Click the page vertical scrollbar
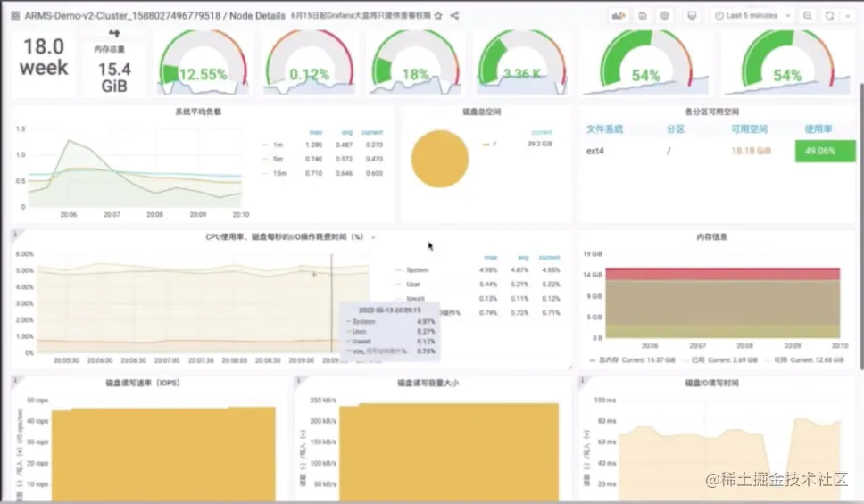The height and width of the screenshot is (504, 864). pyautogui.click(x=861, y=226)
